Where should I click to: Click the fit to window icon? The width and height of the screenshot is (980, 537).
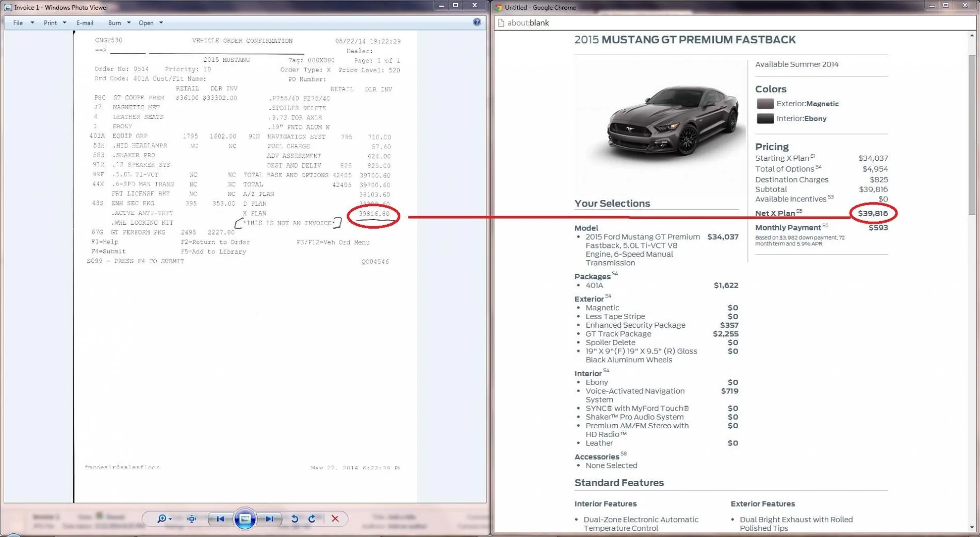(192, 519)
